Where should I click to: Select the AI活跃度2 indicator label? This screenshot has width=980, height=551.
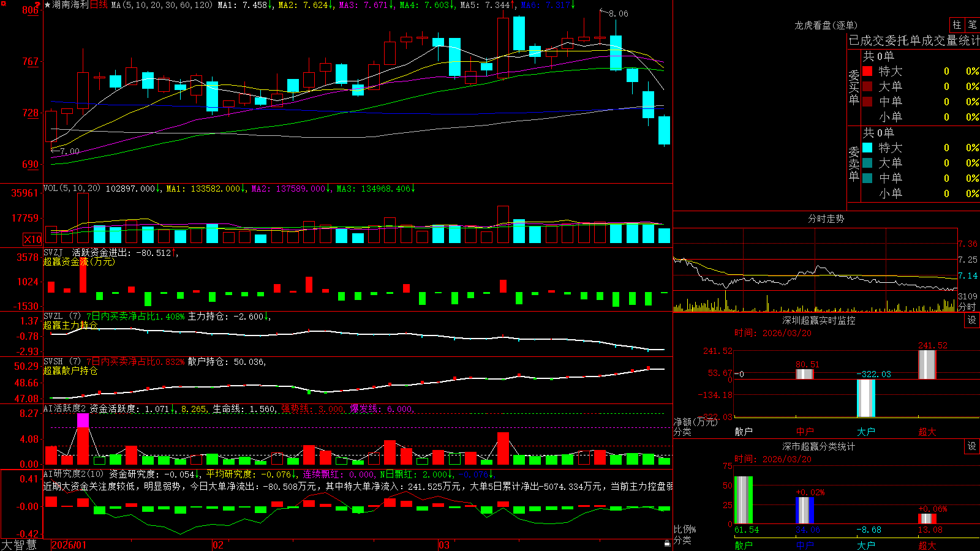coord(65,409)
